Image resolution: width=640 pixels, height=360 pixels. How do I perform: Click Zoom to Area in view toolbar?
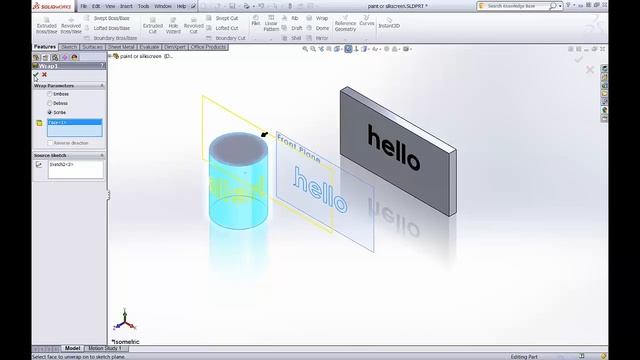coord(313,49)
